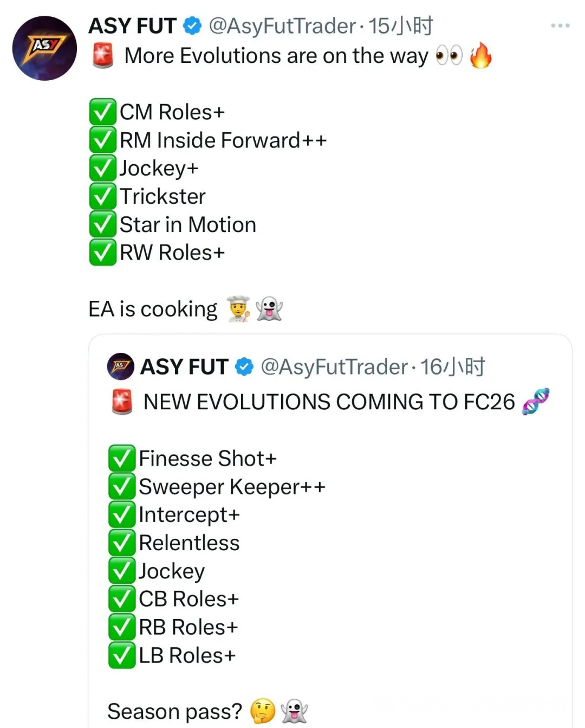Click the green checkmark beside CM Roles+
Screen dimensions: 585x728
(x=103, y=112)
